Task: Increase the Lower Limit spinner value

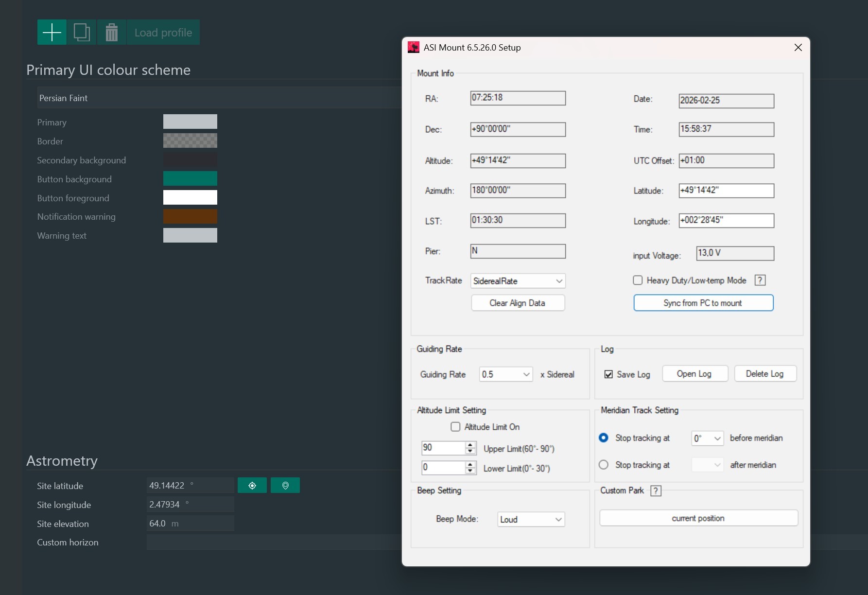Action: [470, 464]
